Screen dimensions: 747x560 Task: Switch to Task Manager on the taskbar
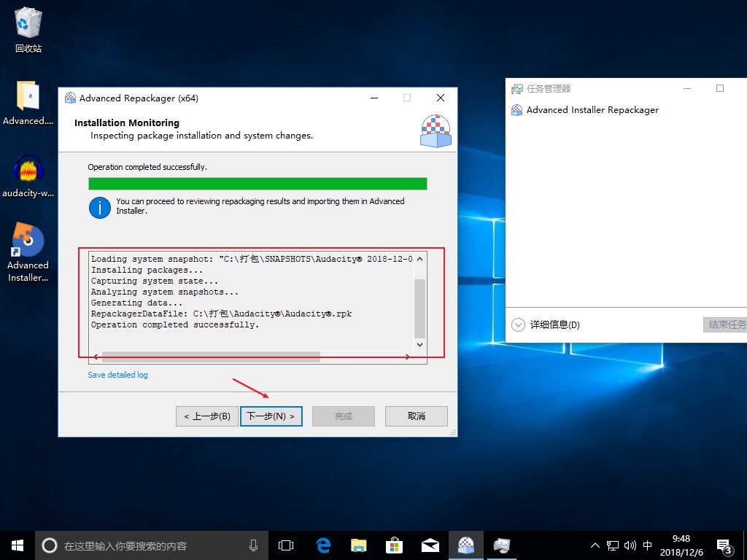(x=502, y=545)
